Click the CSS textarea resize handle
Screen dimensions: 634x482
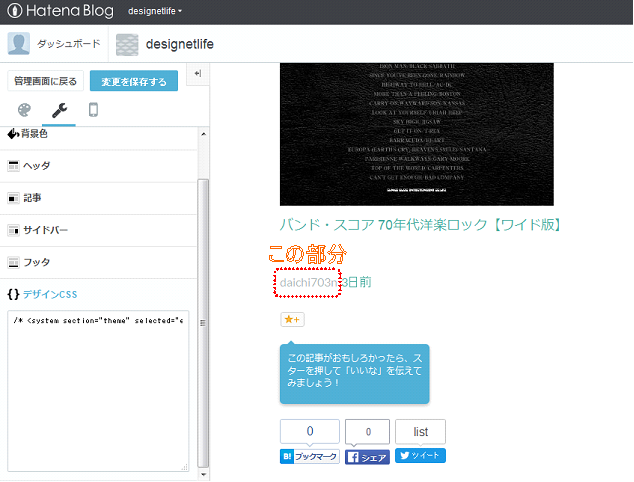click(185, 467)
